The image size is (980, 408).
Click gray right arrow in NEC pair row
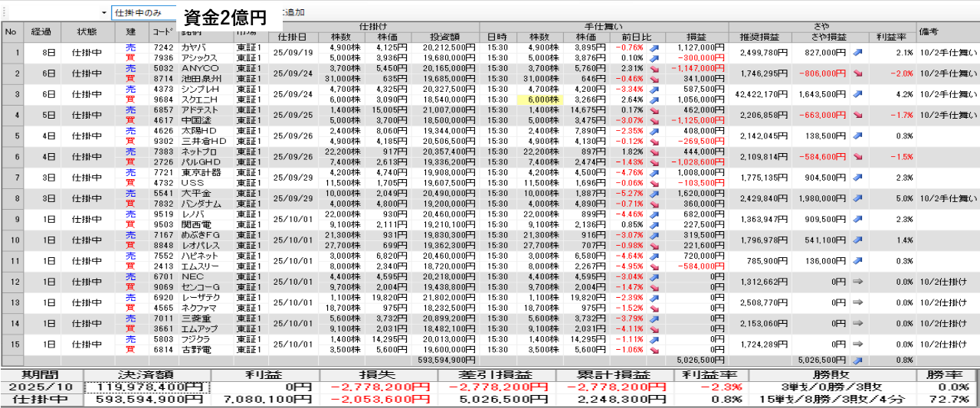857,282
